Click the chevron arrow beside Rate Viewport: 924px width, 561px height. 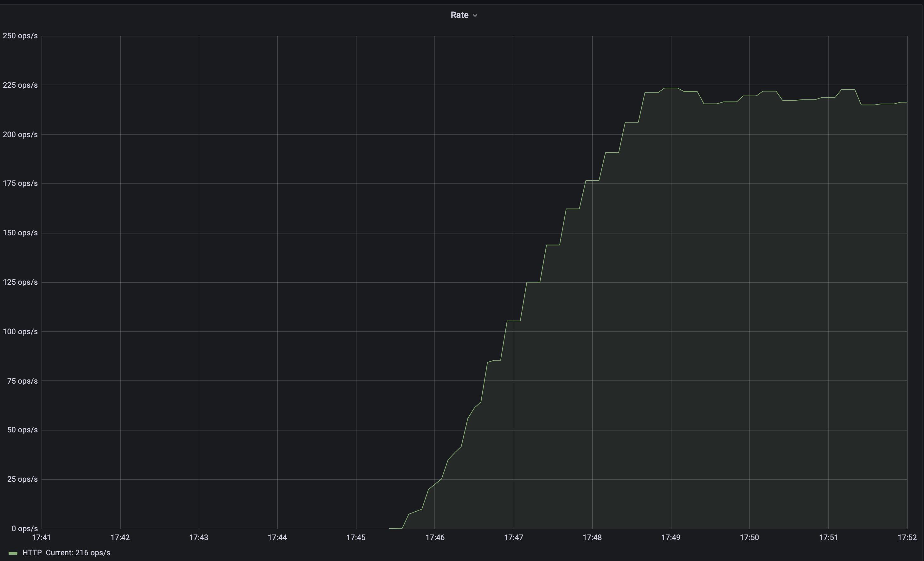point(475,16)
